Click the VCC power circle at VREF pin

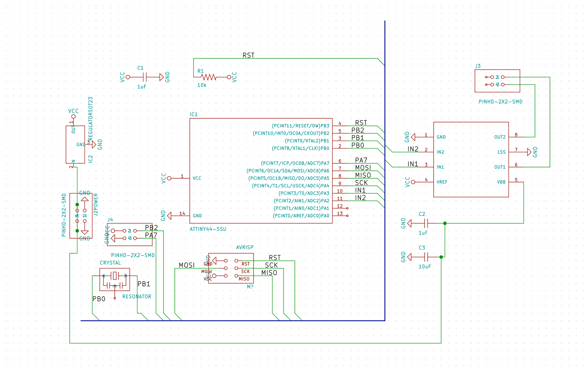point(413,182)
